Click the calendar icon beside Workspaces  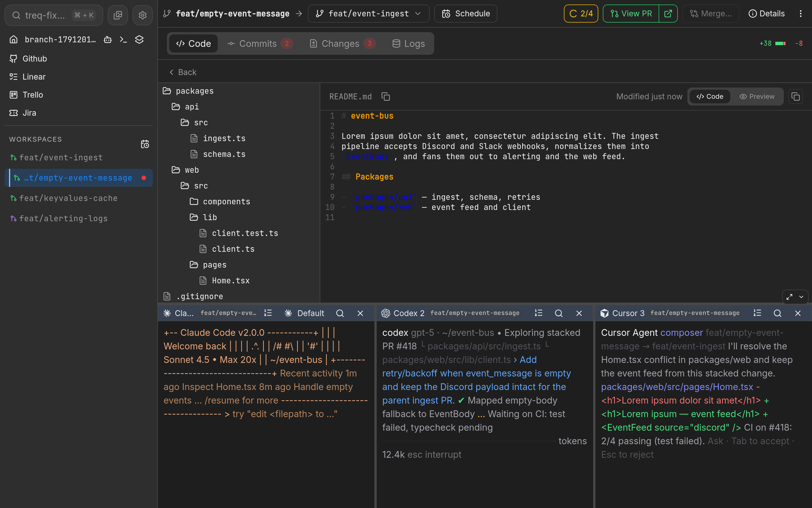(145, 144)
